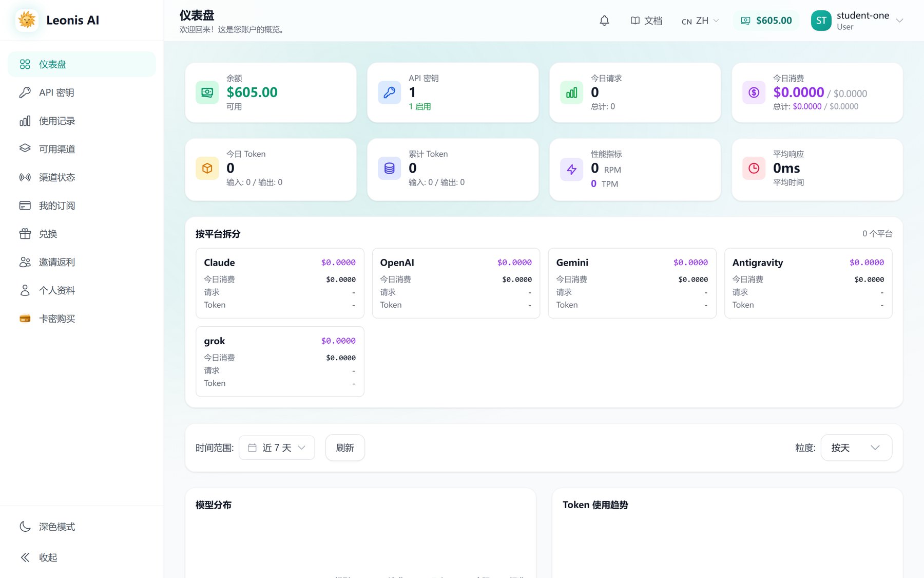The height and width of the screenshot is (578, 924).
Task: Click the 1 启用 status text
Action: [x=420, y=106]
